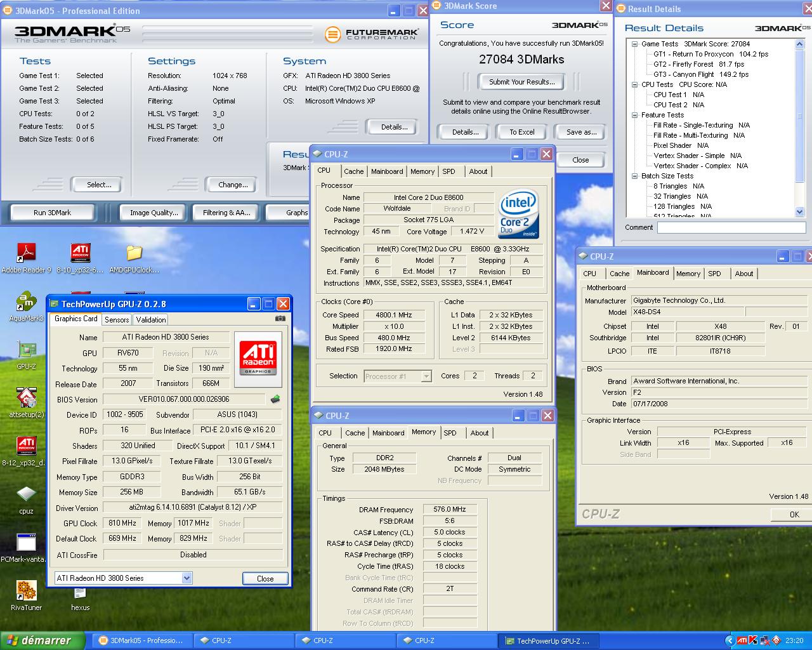Click Submit Your Results button
This screenshot has height=650, width=812.
521,82
